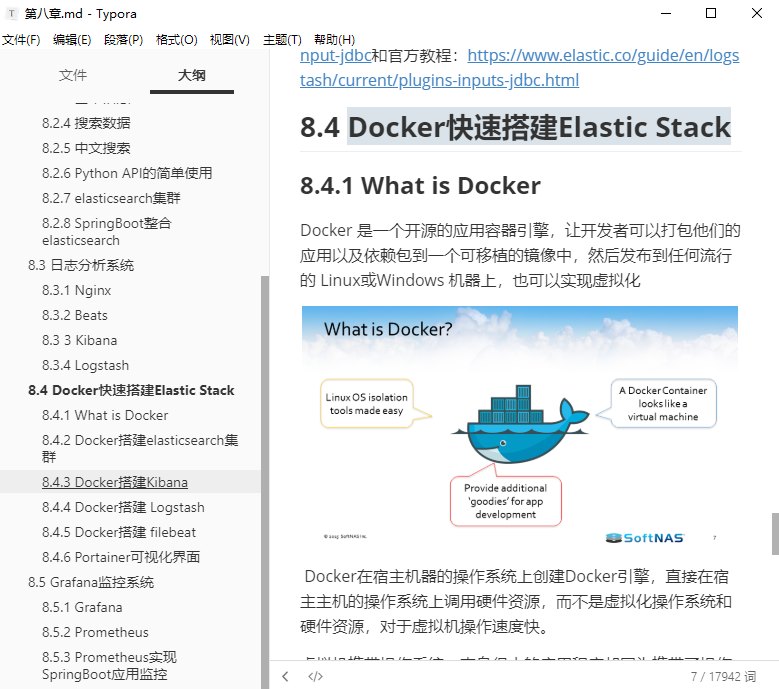The width and height of the screenshot is (779, 689).
Task: Open 视图(V) menu
Action: pyautogui.click(x=230, y=40)
